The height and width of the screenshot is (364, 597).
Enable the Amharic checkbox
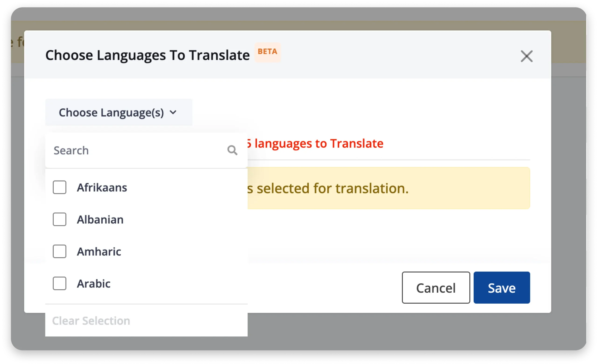pyautogui.click(x=60, y=251)
